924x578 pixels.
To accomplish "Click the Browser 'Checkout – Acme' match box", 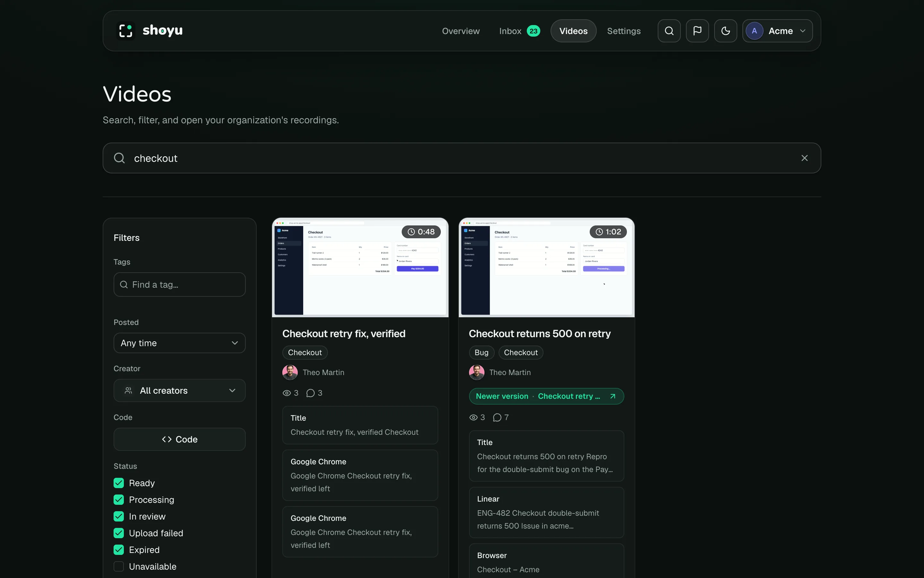I will click(546, 561).
